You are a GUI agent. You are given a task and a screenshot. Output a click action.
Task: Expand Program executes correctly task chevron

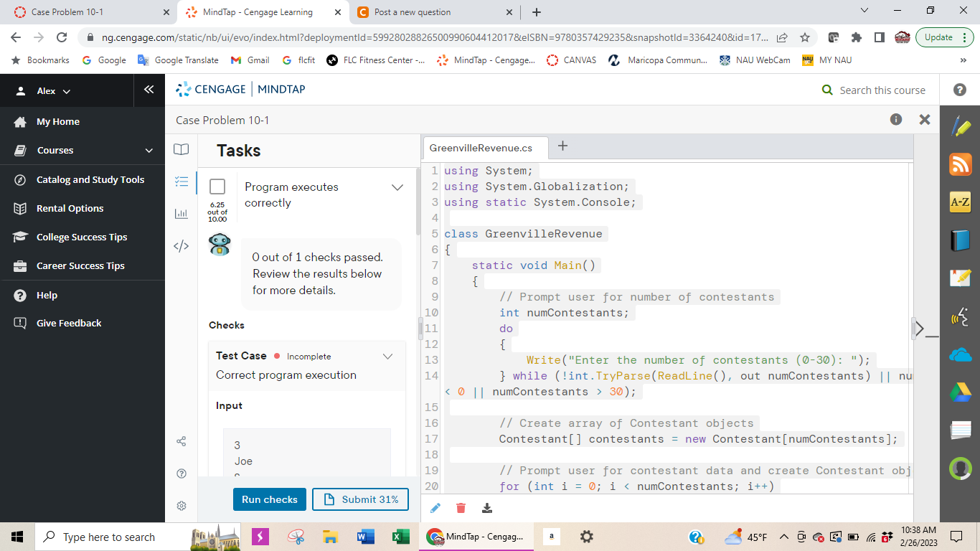click(x=397, y=187)
